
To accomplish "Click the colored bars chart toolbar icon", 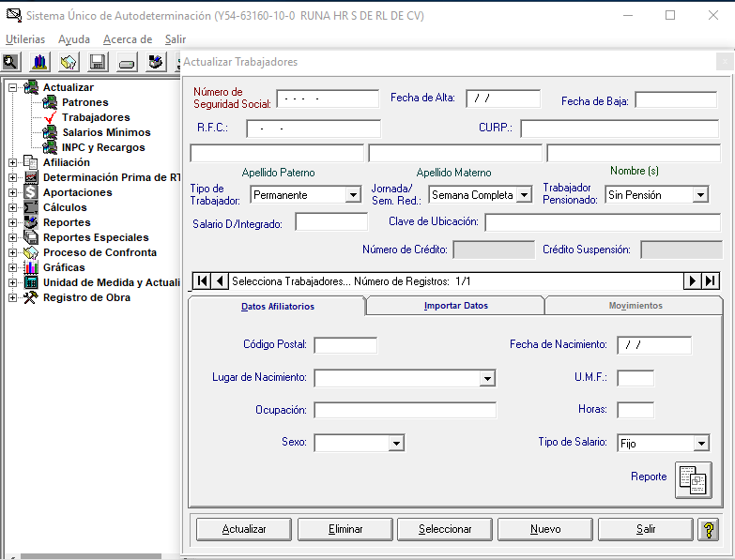I will pyautogui.click(x=39, y=62).
